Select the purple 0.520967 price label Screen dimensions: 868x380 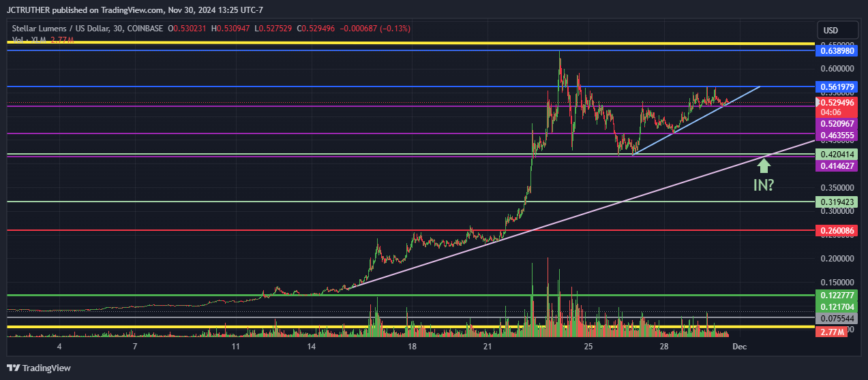pyautogui.click(x=837, y=124)
